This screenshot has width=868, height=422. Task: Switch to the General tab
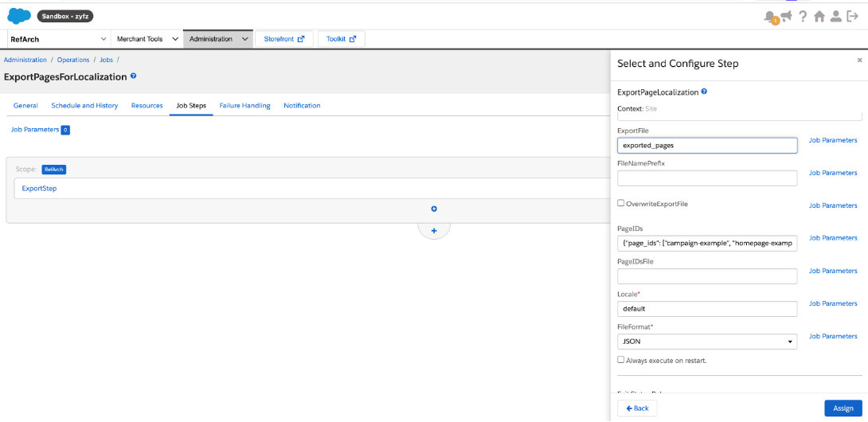click(25, 105)
